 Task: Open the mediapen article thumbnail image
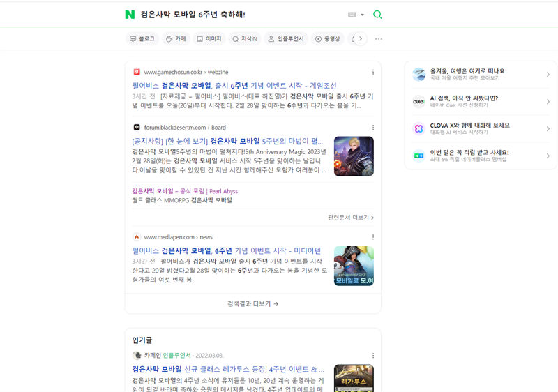pyautogui.click(x=354, y=266)
